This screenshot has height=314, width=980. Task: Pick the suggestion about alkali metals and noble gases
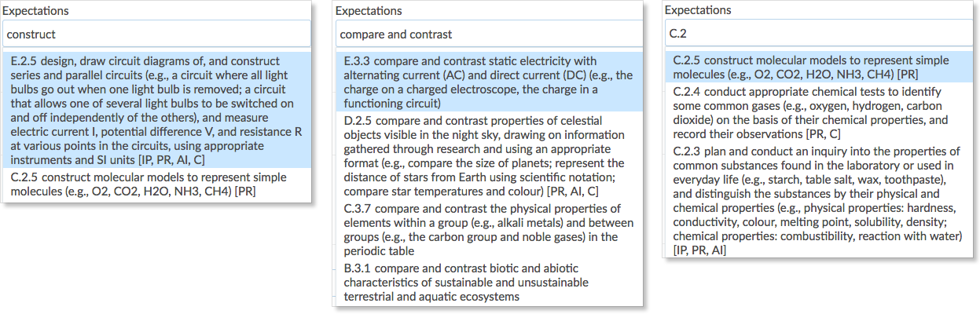tap(489, 230)
